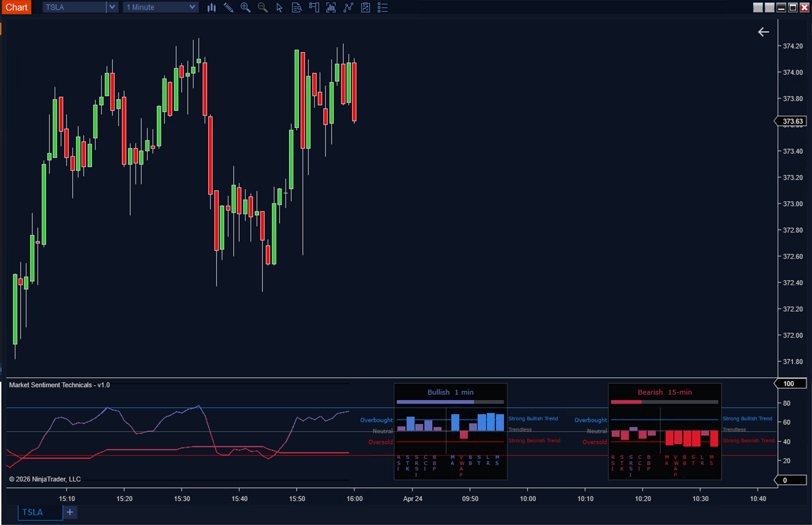The image size is (812, 525).
Task: Click the indicator axis 0 marker
Action: tap(791, 480)
